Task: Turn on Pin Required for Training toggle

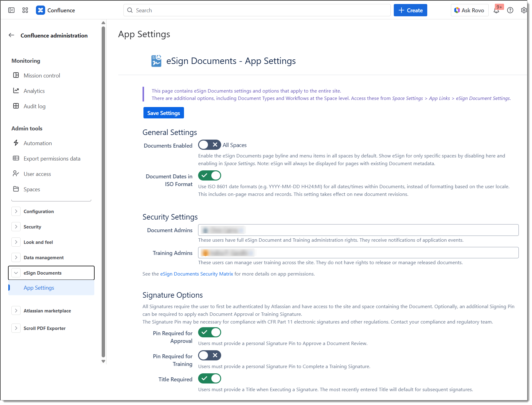Action: pyautogui.click(x=209, y=355)
